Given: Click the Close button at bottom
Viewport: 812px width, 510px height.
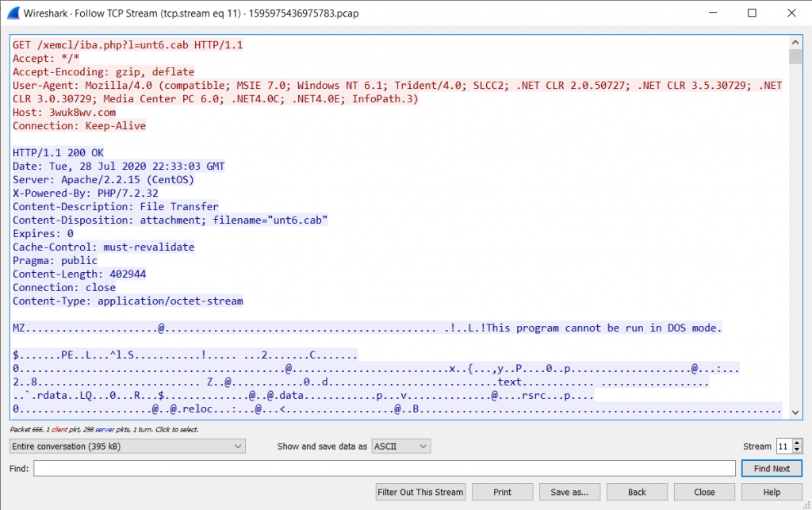Looking at the screenshot, I should click(x=704, y=492).
